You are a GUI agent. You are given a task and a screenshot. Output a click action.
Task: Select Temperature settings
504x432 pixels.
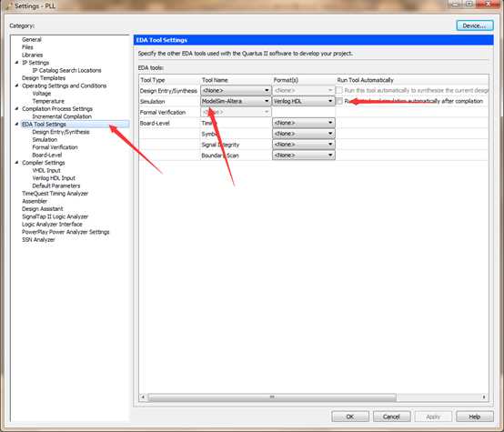coord(48,101)
